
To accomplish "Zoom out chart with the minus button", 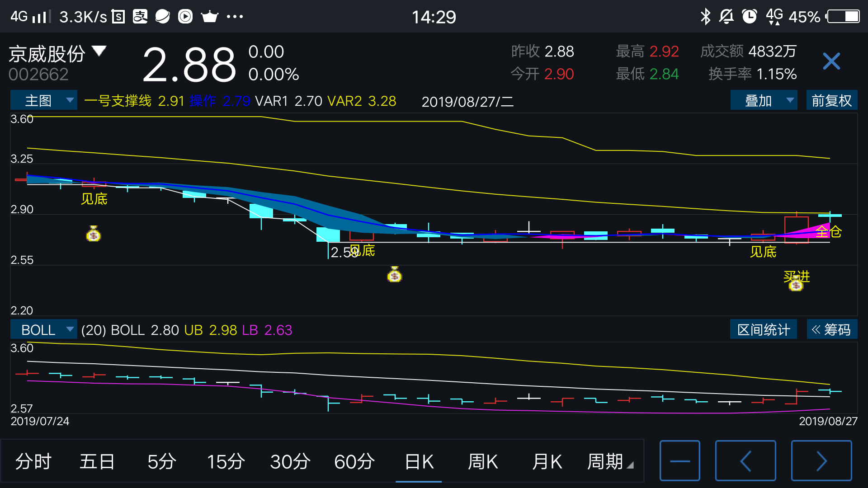I will tap(679, 461).
